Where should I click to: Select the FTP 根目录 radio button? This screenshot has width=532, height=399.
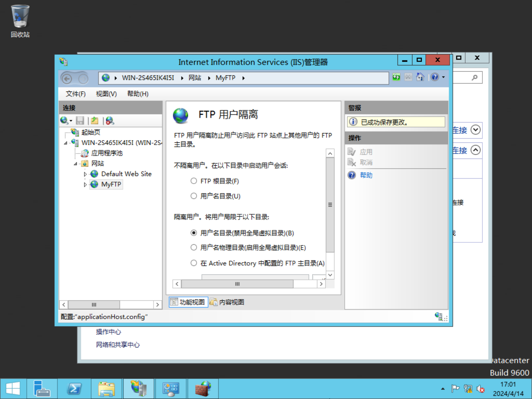point(193,181)
